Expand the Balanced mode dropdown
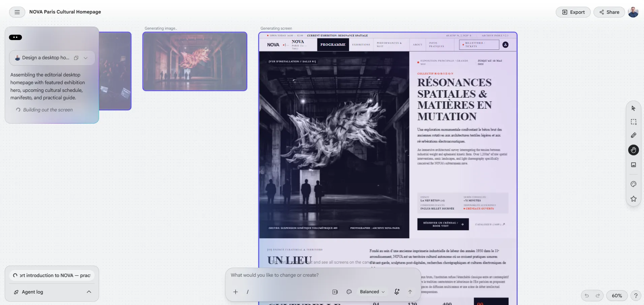The height and width of the screenshot is (305, 644). tap(372, 292)
